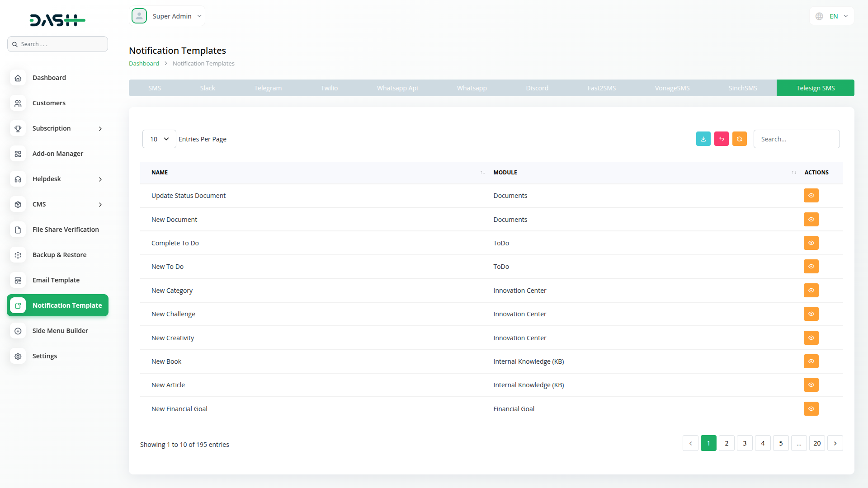View the New Category template eye icon
868x488 pixels.
click(811, 291)
